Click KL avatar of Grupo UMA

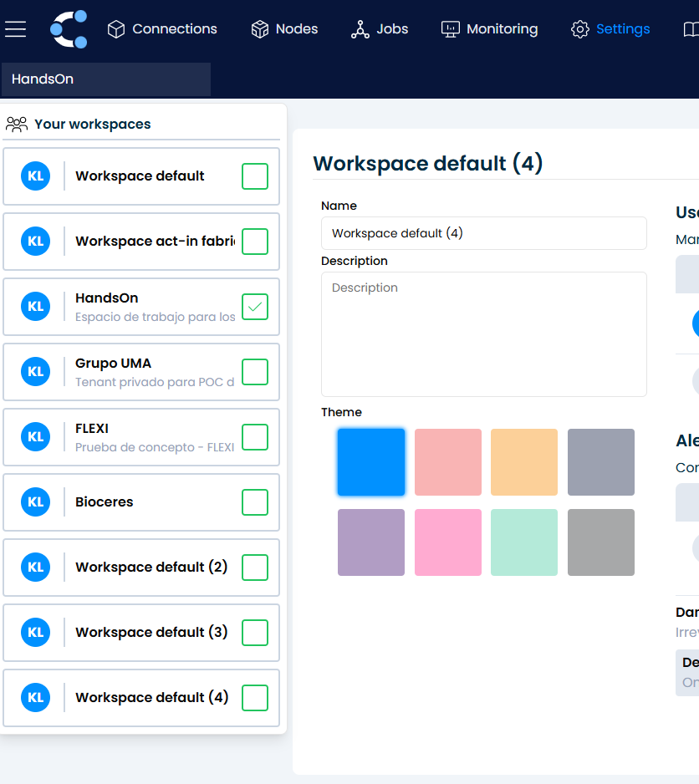[35, 371]
